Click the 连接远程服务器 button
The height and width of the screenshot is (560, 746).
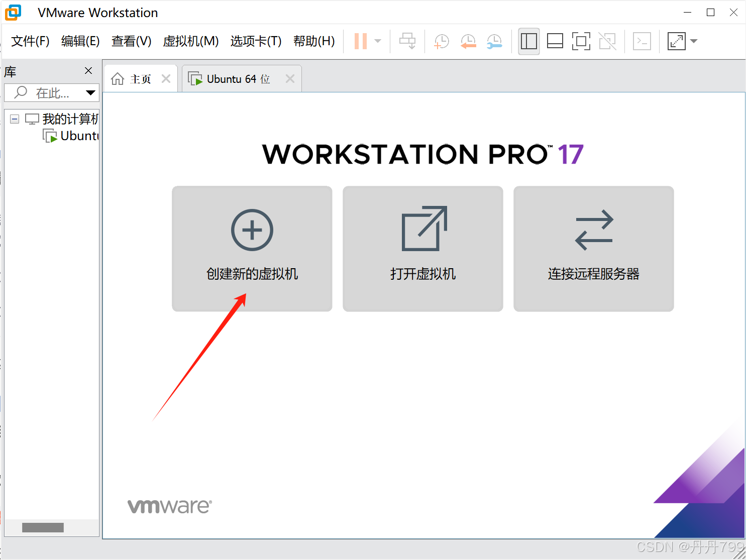pos(594,249)
